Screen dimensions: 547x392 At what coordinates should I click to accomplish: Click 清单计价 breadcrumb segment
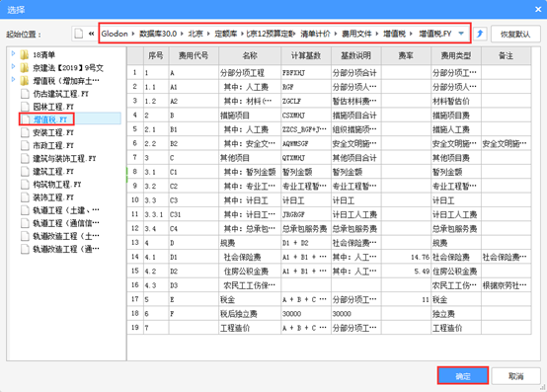pyautogui.click(x=315, y=34)
